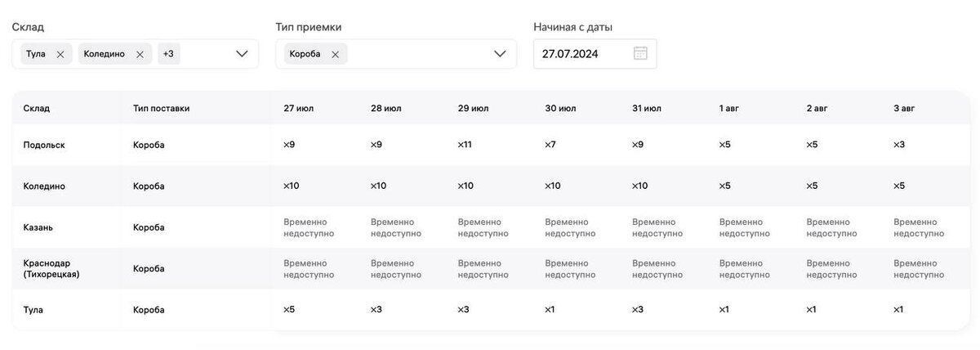Viewport: 980px width, 350px height.
Task: Show the +3 hidden warehouses
Action: (168, 54)
